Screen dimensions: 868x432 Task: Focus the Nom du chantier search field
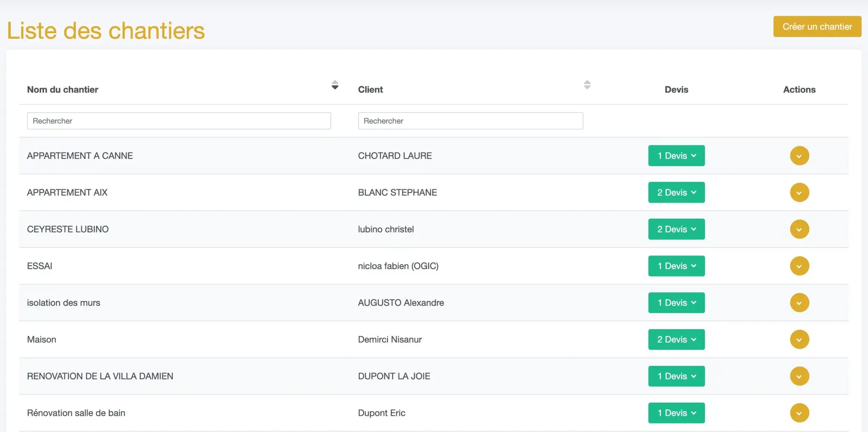pyautogui.click(x=179, y=121)
